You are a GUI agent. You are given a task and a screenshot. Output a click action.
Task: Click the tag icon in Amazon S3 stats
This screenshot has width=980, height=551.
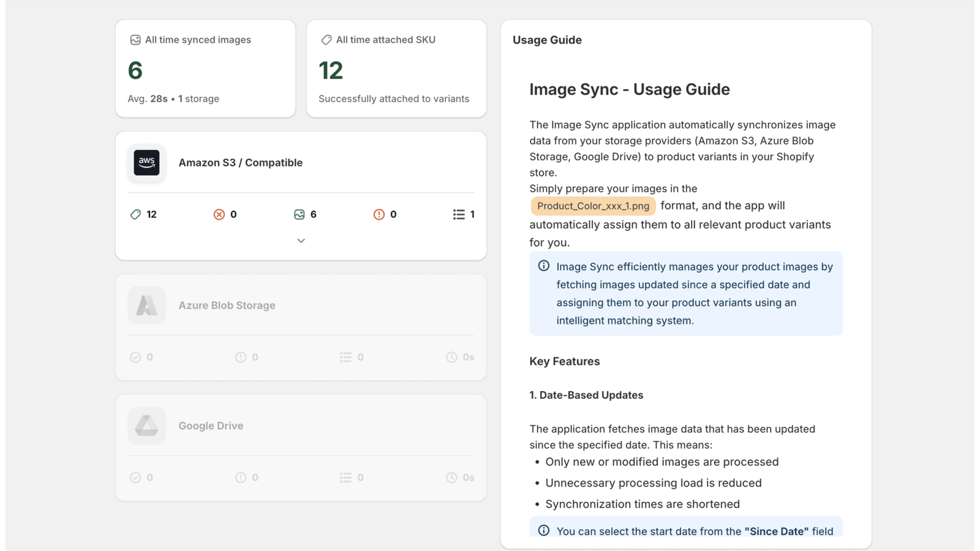(x=135, y=214)
